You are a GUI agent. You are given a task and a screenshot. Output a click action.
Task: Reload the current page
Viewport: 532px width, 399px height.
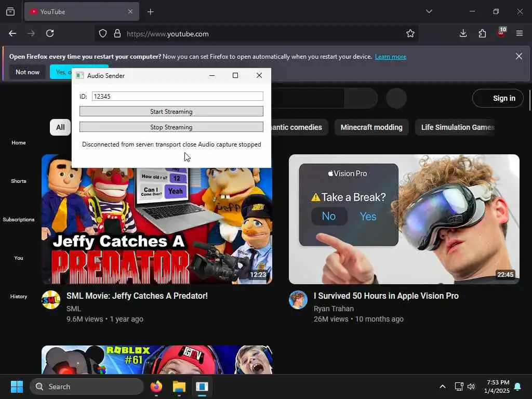50,33
